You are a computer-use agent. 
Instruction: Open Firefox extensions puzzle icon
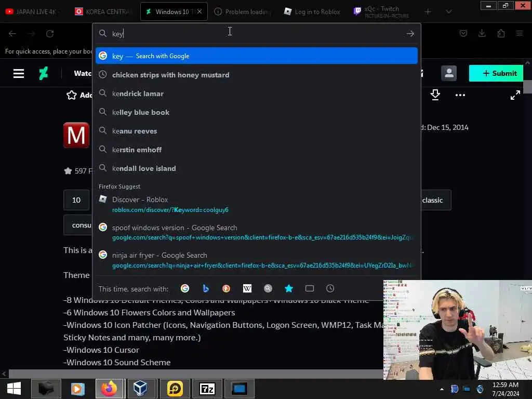501,33
